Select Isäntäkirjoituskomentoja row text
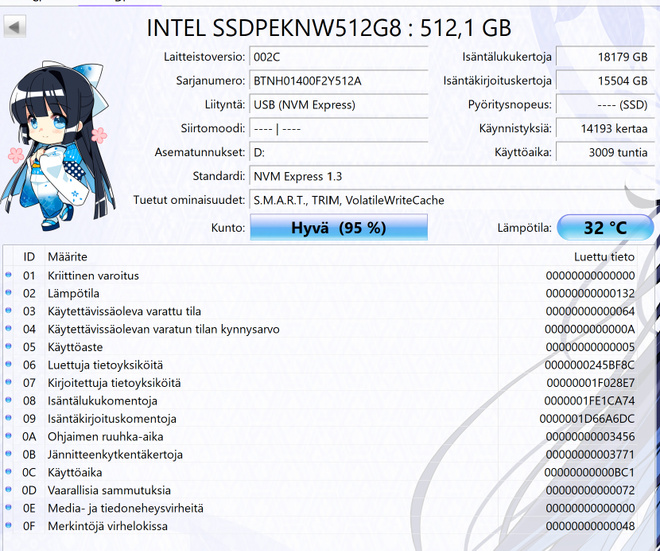The width and height of the screenshot is (660, 551). coord(112,419)
